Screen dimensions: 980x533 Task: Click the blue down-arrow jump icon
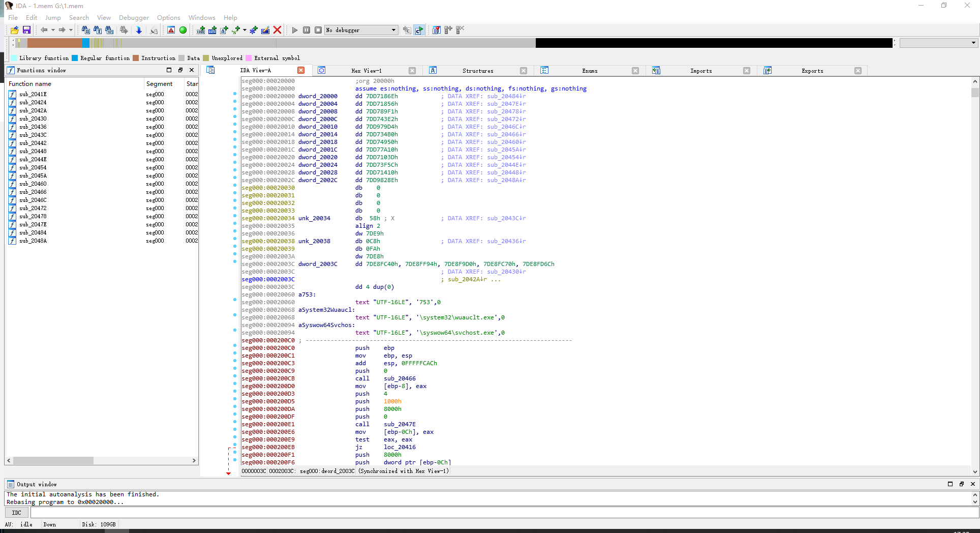pyautogui.click(x=138, y=30)
